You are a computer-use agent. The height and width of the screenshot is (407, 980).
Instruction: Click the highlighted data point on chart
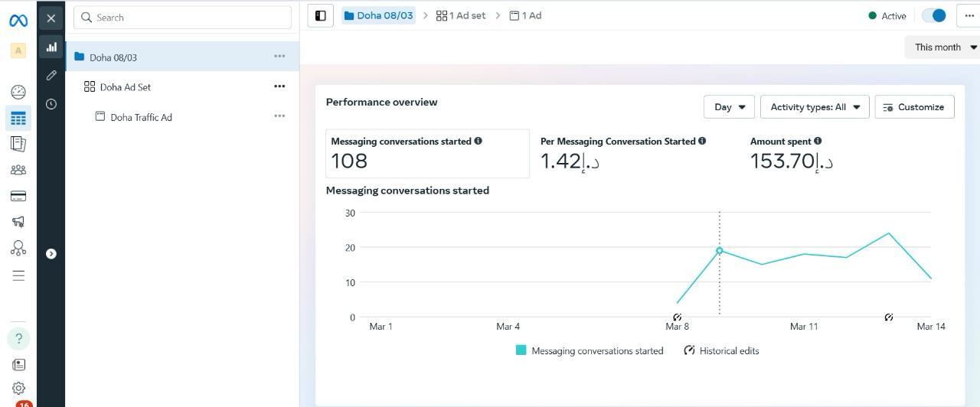click(719, 250)
